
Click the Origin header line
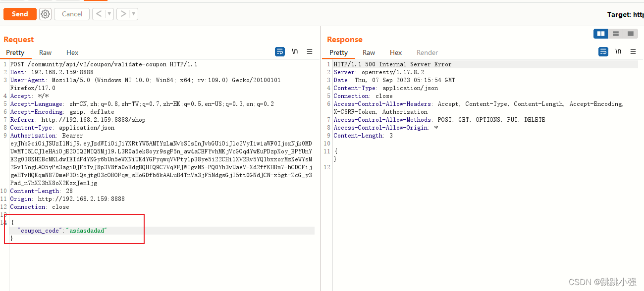coord(67,199)
